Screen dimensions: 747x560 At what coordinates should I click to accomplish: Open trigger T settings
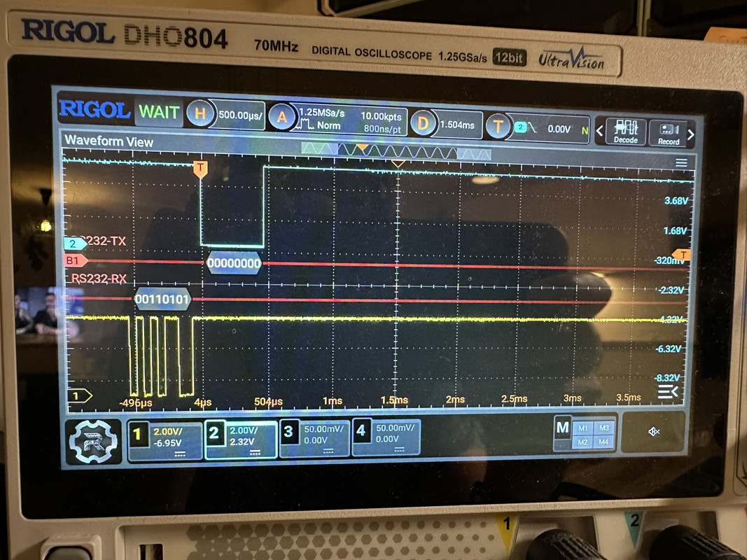tap(498, 126)
